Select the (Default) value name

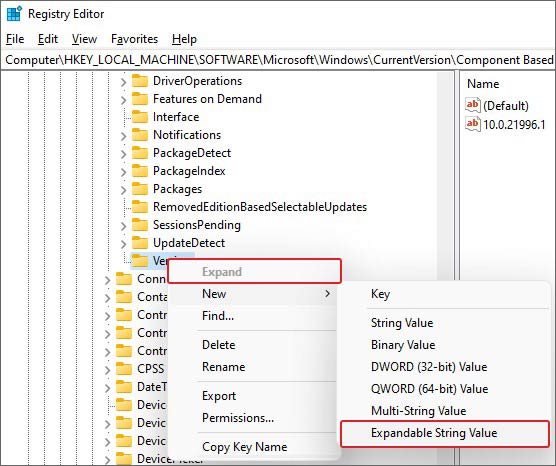pos(506,106)
